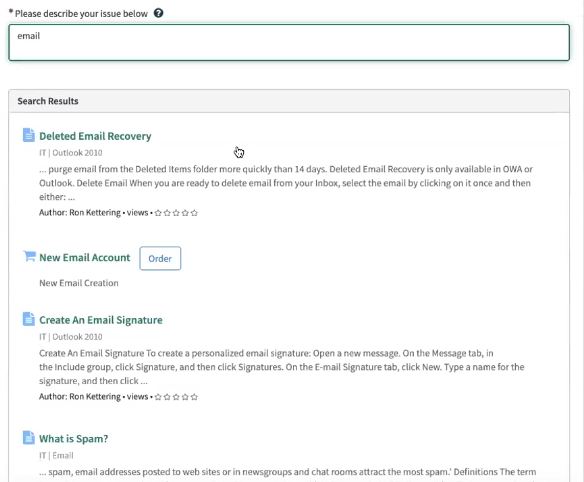The width and height of the screenshot is (584, 482).
Task: Open the Deleted Email Recovery article
Action: (x=95, y=136)
